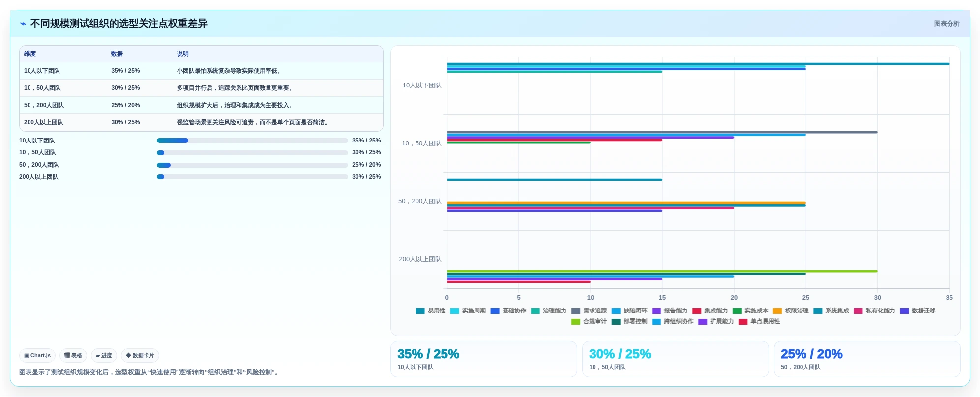Toggle the 跨组织协作 legend entry
The image size is (980, 397).
pyautogui.click(x=672, y=322)
